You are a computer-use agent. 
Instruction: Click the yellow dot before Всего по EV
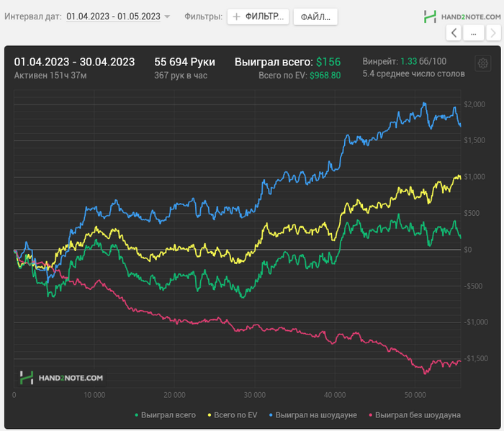[x=210, y=415]
